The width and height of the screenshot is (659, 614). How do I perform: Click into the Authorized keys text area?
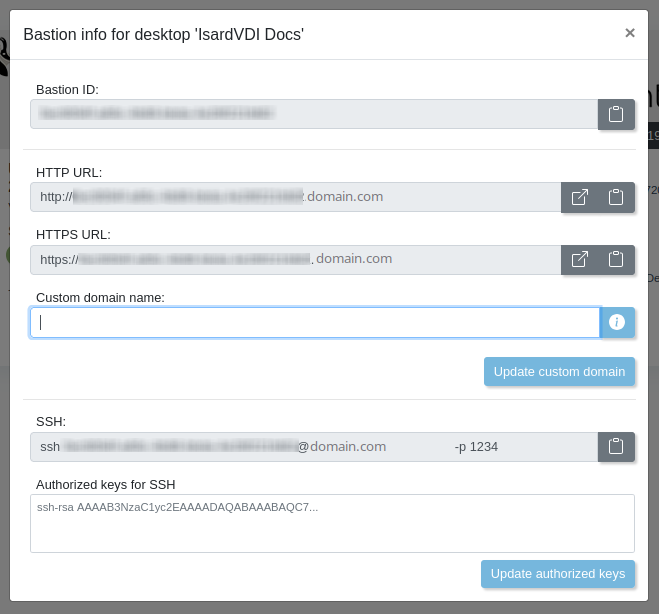pos(332,523)
